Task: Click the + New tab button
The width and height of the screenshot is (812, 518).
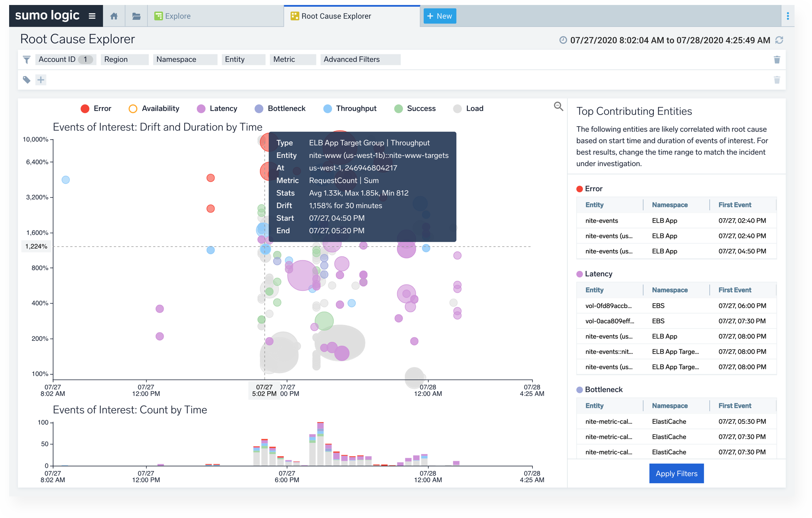Action: [x=440, y=16]
